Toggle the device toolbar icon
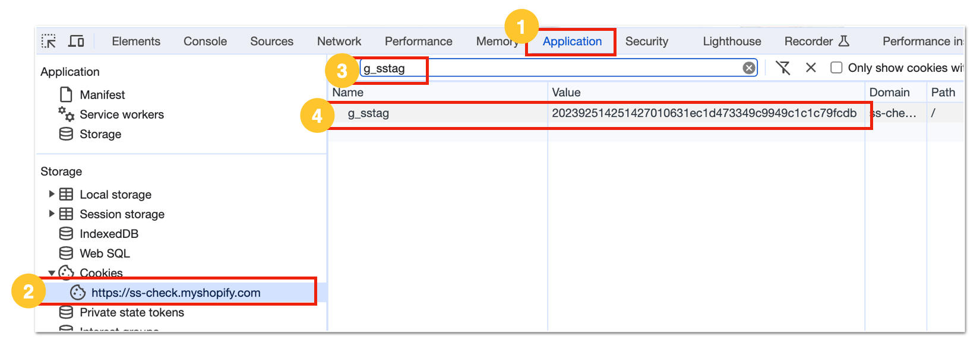The width and height of the screenshot is (980, 343). click(76, 41)
